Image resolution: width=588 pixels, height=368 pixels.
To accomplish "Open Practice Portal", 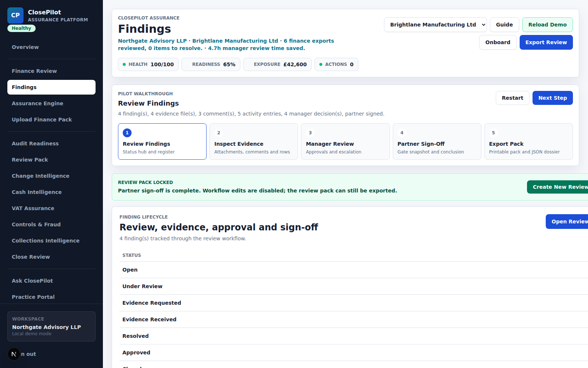I will click(x=51, y=297).
